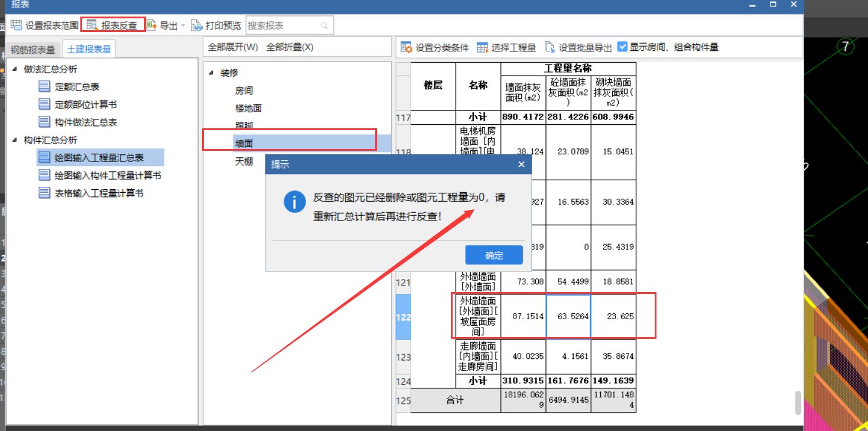Select 楼地面 in the 装修 tree
Viewport: 868px width, 431px height.
[248, 108]
